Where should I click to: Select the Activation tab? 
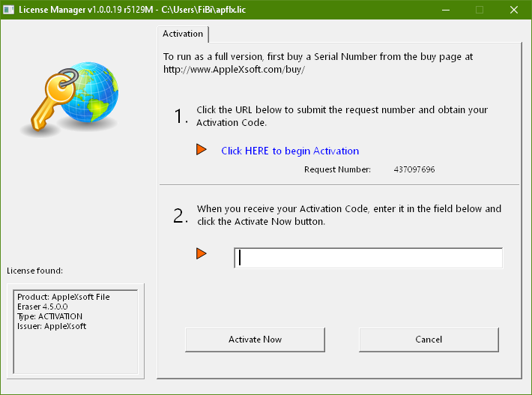[183, 34]
